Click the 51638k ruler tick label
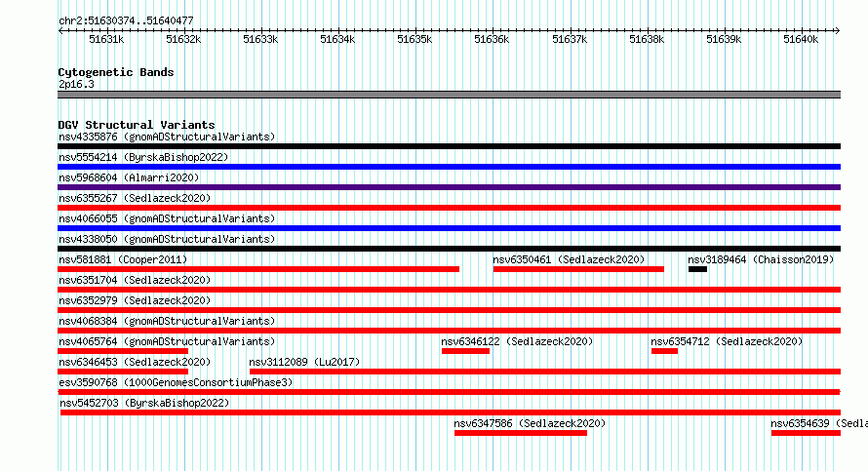868x471 pixels. (x=647, y=39)
